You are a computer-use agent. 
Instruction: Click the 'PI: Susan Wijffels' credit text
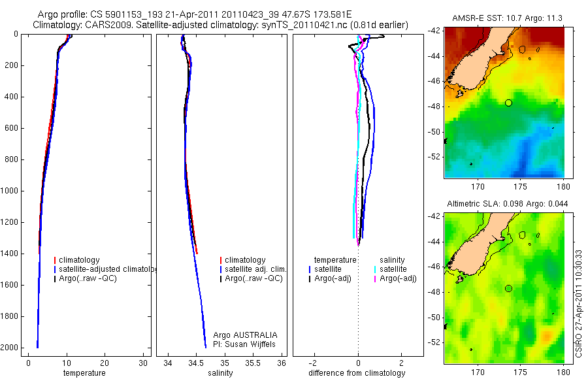coord(244,344)
